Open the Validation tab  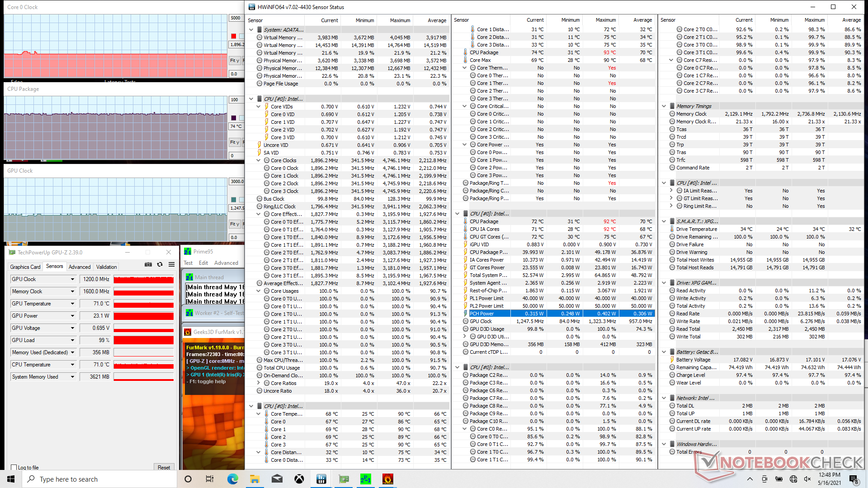pos(107,267)
